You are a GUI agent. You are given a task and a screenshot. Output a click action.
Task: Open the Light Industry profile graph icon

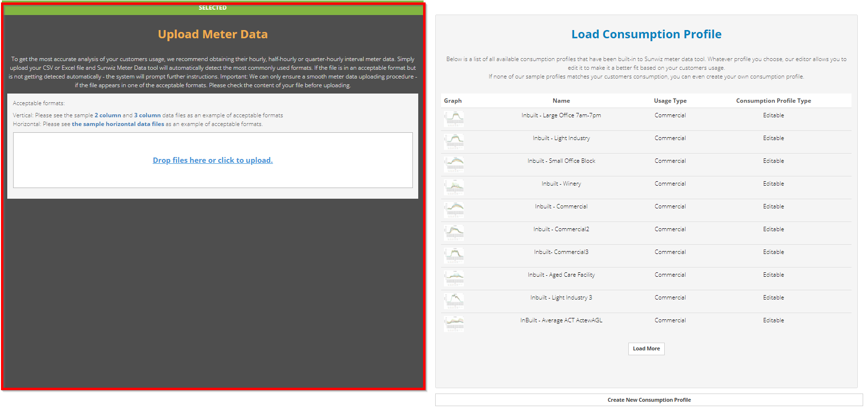coord(454,142)
